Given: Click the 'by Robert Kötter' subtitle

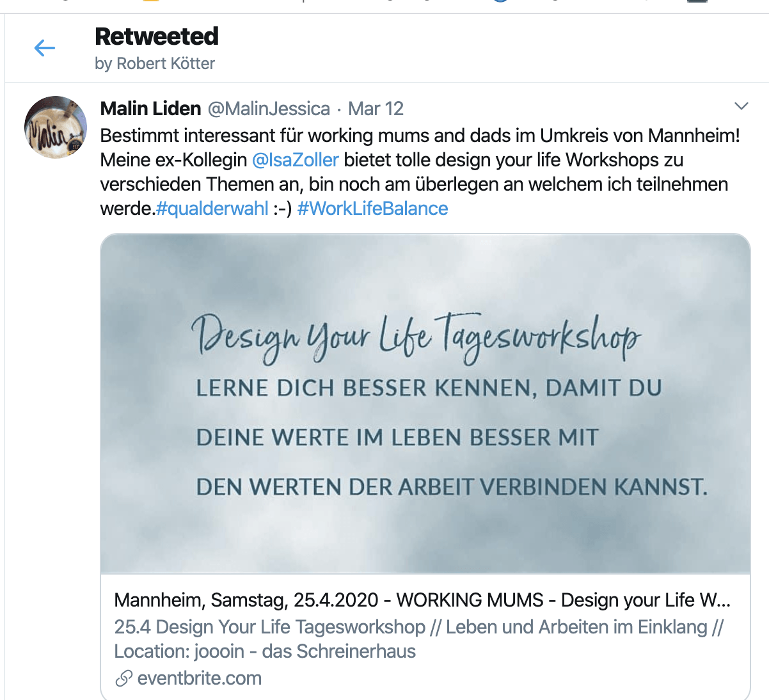Looking at the screenshot, I should (155, 63).
